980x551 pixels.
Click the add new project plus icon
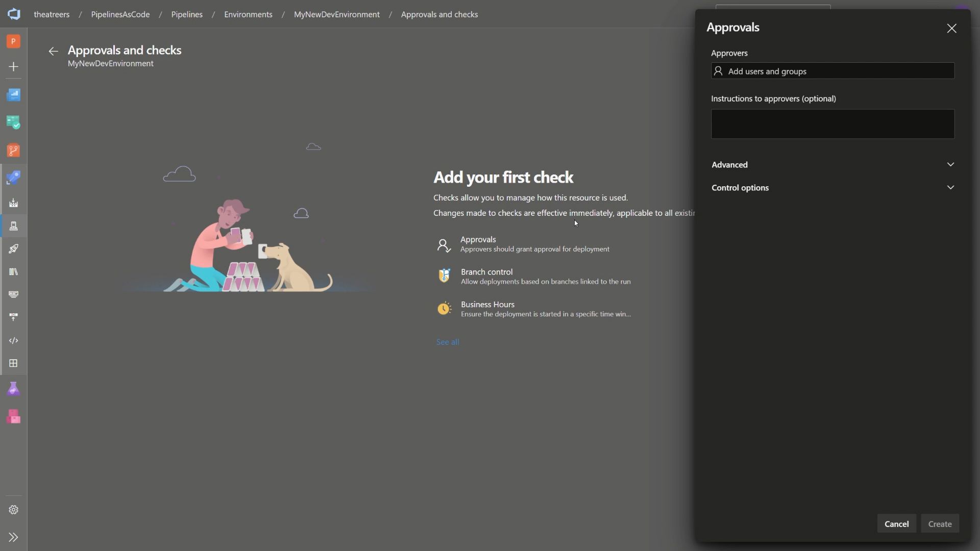pos(14,66)
